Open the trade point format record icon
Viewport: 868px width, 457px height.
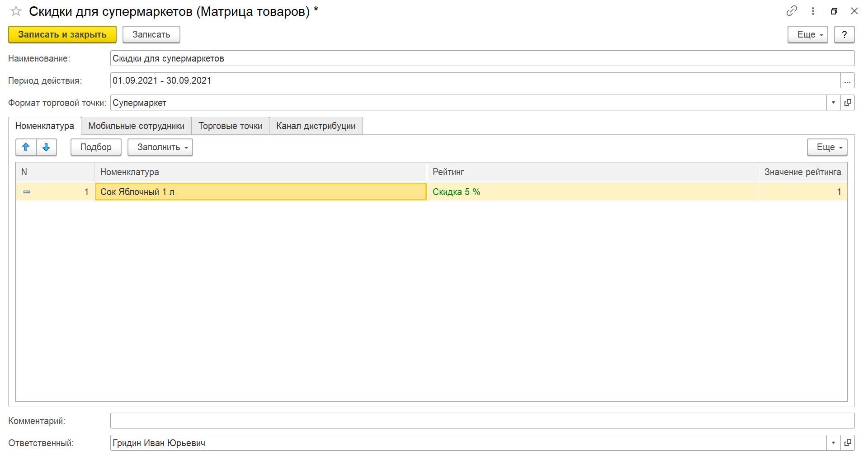point(848,103)
